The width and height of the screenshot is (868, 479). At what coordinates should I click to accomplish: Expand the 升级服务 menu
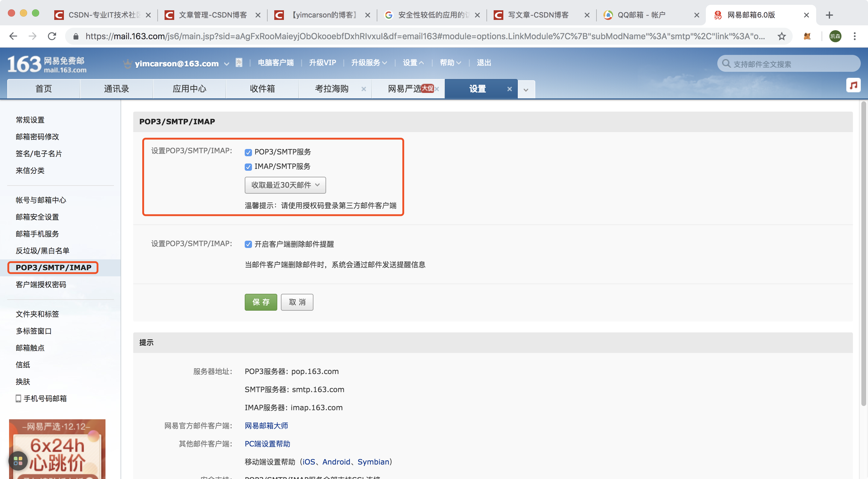point(369,63)
